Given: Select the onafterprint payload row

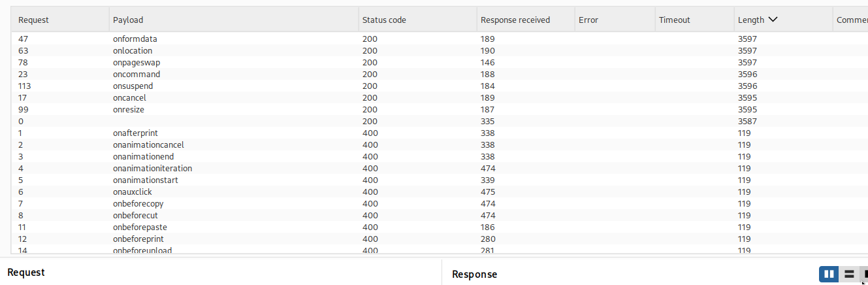Looking at the screenshot, I should point(440,133).
